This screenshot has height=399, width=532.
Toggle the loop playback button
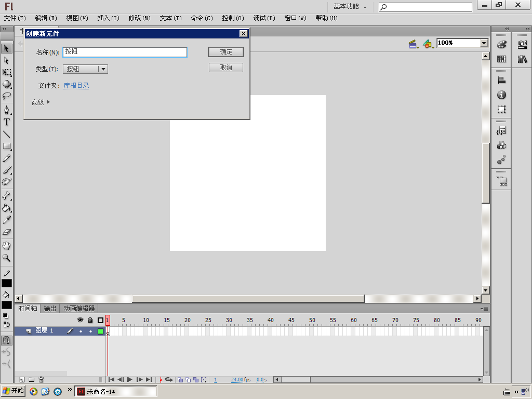point(169,380)
